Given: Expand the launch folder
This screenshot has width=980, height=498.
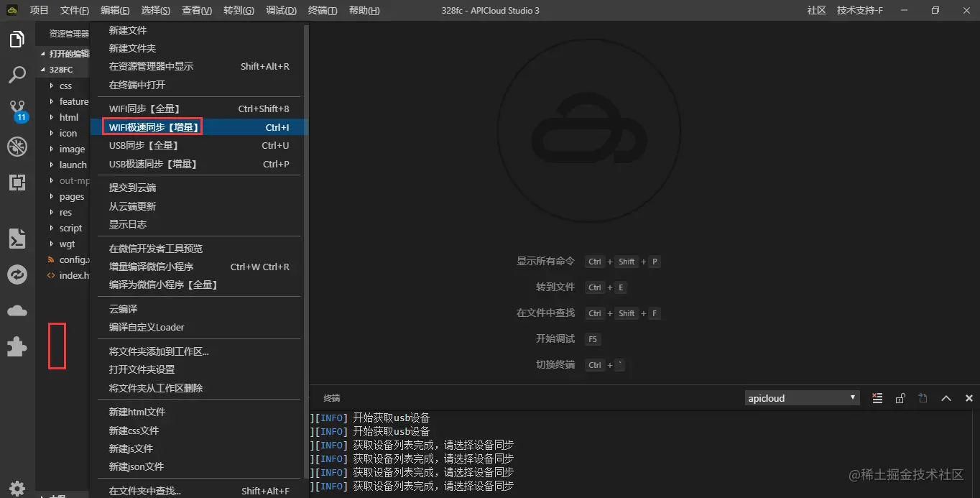Looking at the screenshot, I should [73, 165].
